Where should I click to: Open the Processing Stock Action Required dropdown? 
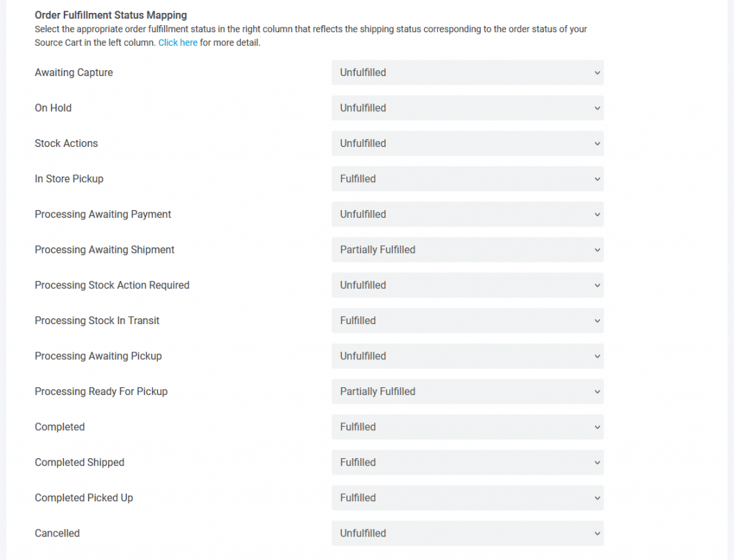point(467,285)
